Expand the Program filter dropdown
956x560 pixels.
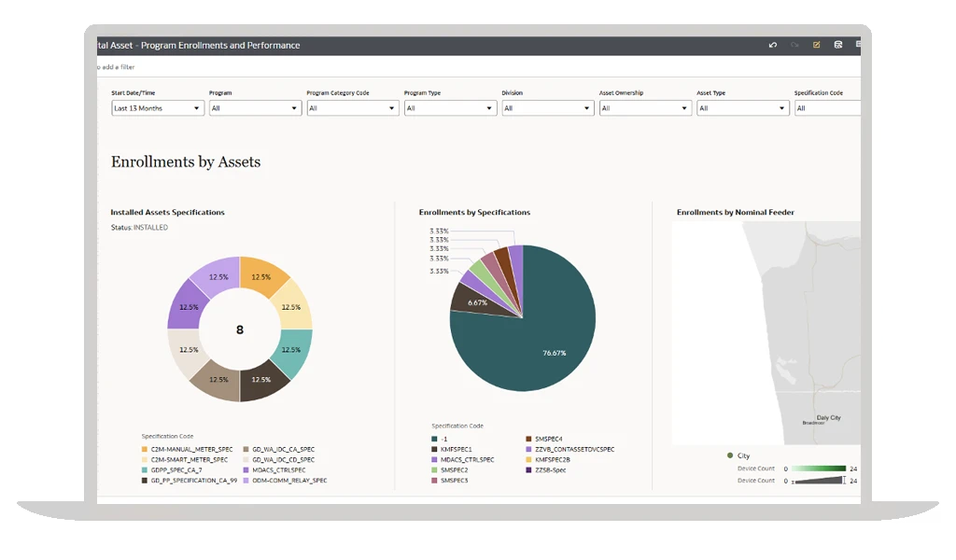(254, 107)
